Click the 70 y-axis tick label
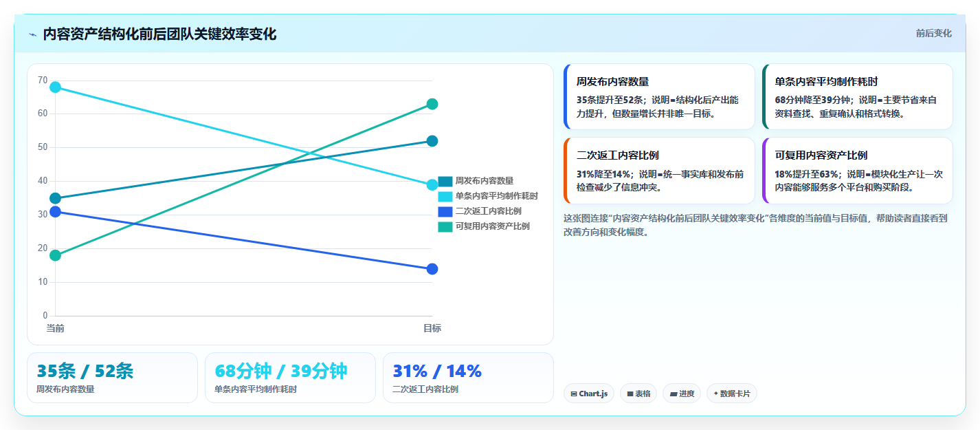 43,80
